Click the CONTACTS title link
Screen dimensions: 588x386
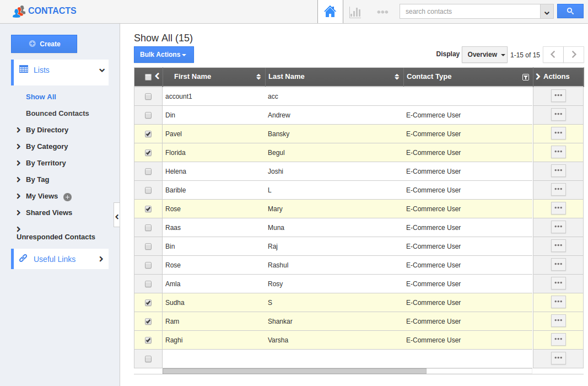pyautogui.click(x=52, y=11)
